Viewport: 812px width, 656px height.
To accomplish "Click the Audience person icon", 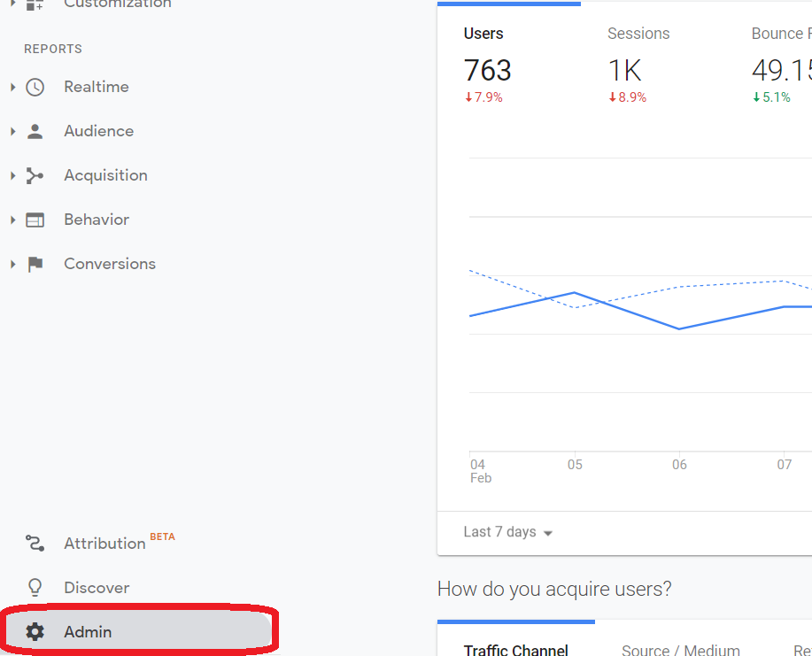I will (35, 132).
